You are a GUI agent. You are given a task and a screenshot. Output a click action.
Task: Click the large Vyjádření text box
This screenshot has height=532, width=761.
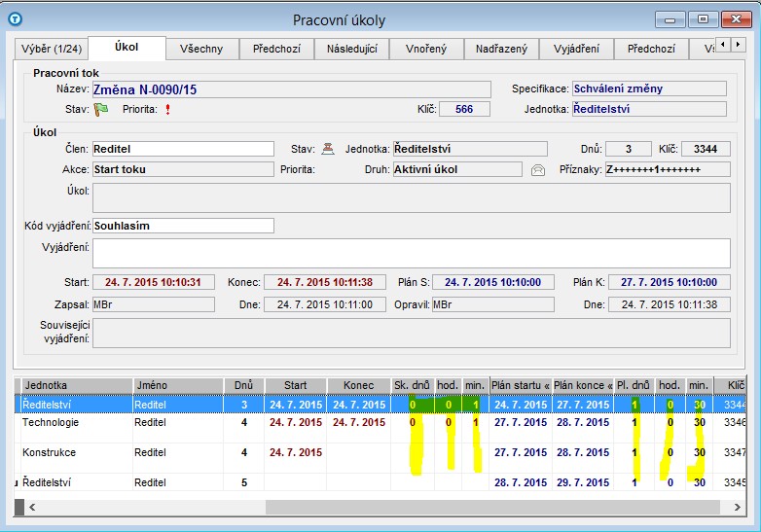412,253
